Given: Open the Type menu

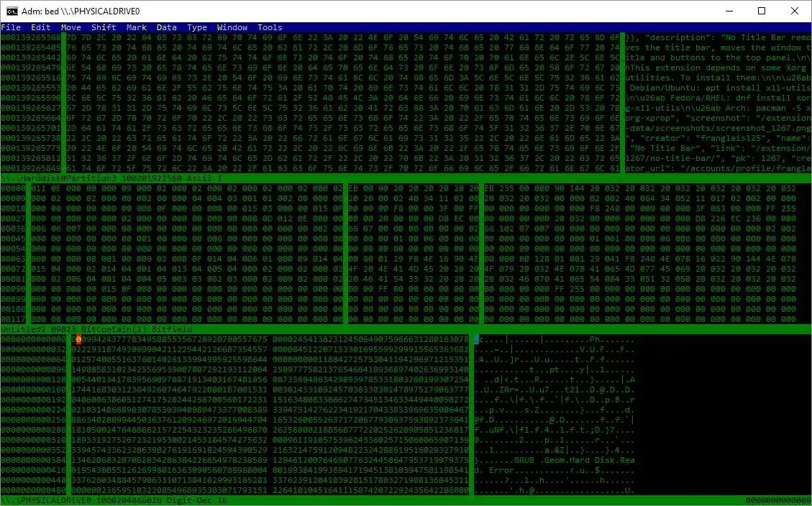Looking at the screenshot, I should pos(197,27).
